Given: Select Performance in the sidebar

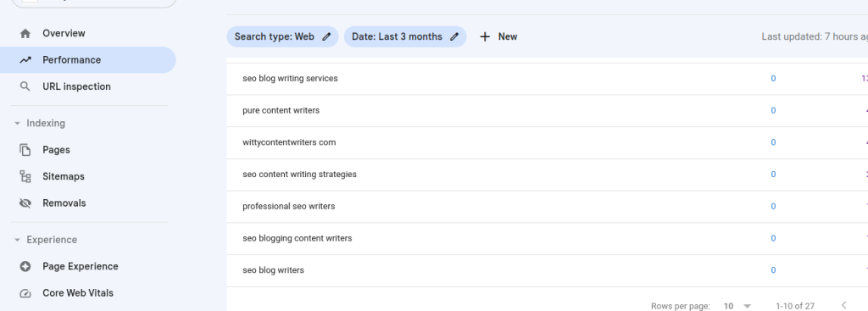Looking at the screenshot, I should tap(88, 60).
